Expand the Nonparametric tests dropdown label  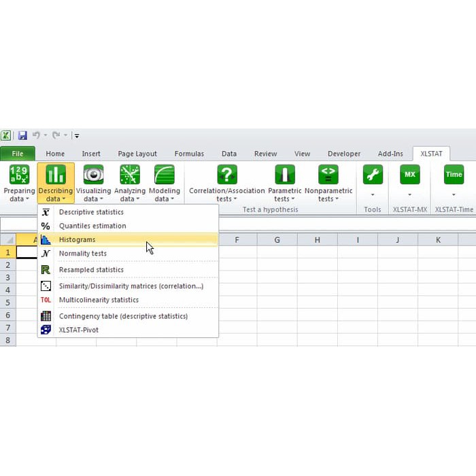(x=328, y=194)
